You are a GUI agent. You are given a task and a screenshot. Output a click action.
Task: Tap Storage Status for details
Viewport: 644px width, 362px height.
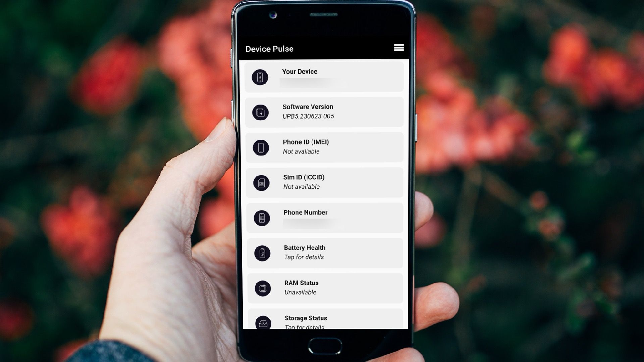pyautogui.click(x=325, y=320)
